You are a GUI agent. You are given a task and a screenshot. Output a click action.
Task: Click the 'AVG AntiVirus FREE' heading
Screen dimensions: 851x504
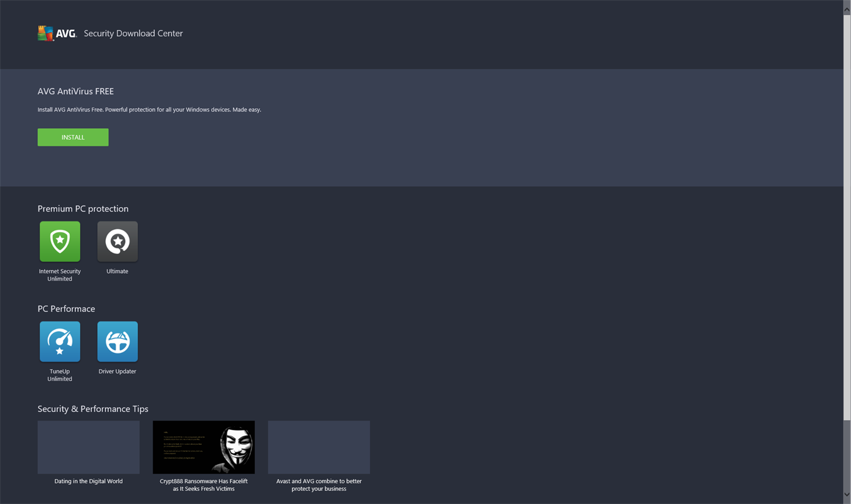click(x=75, y=91)
